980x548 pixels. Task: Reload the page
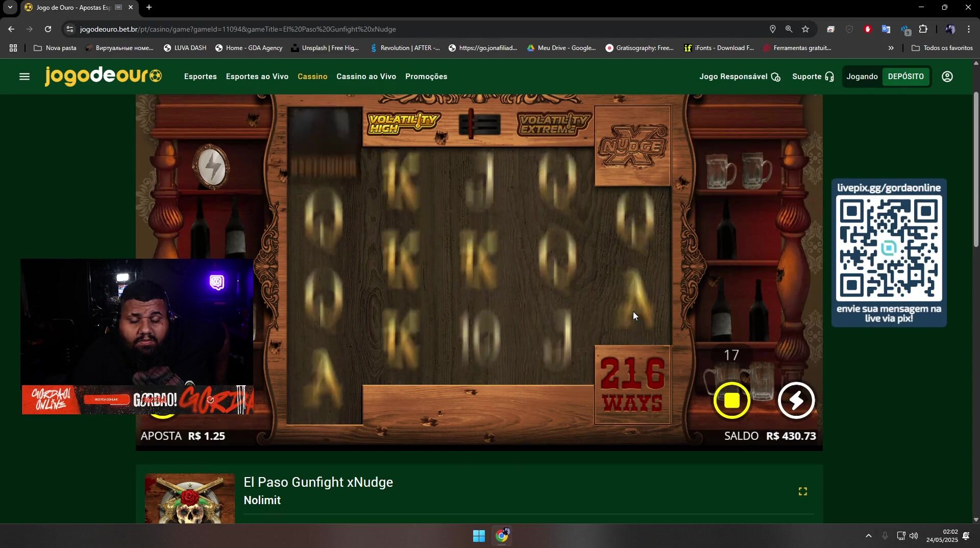pos(48,29)
